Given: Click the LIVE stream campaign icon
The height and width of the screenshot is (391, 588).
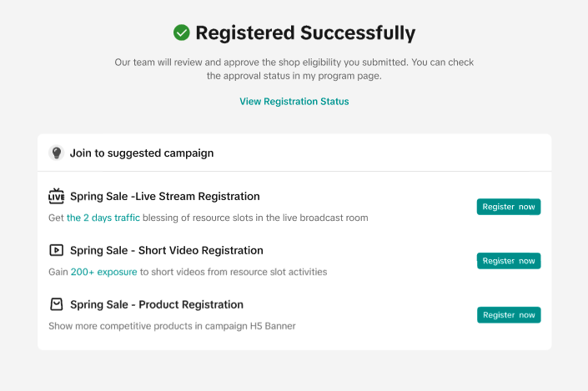Looking at the screenshot, I should (x=57, y=197).
